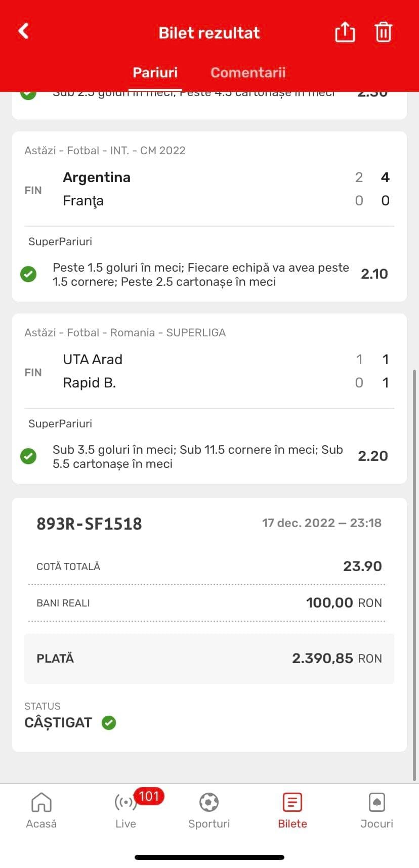Screen dimensions: 419x868
Task: Tap the check mark on Argentina bet
Action: coord(28,274)
